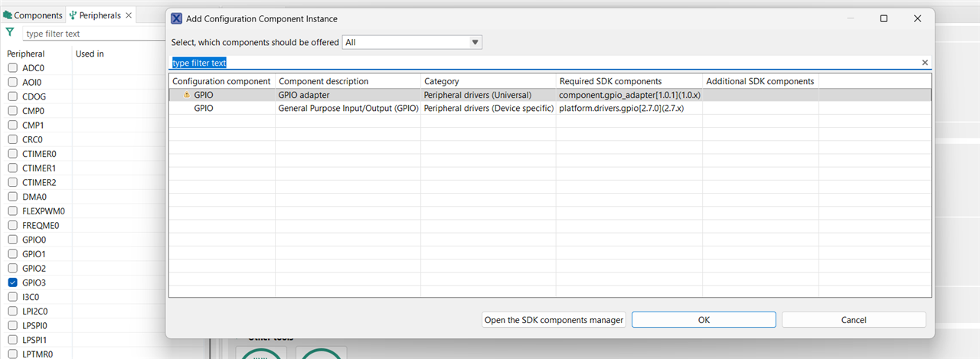Tick the LPSPI1 checkbox

click(12, 340)
